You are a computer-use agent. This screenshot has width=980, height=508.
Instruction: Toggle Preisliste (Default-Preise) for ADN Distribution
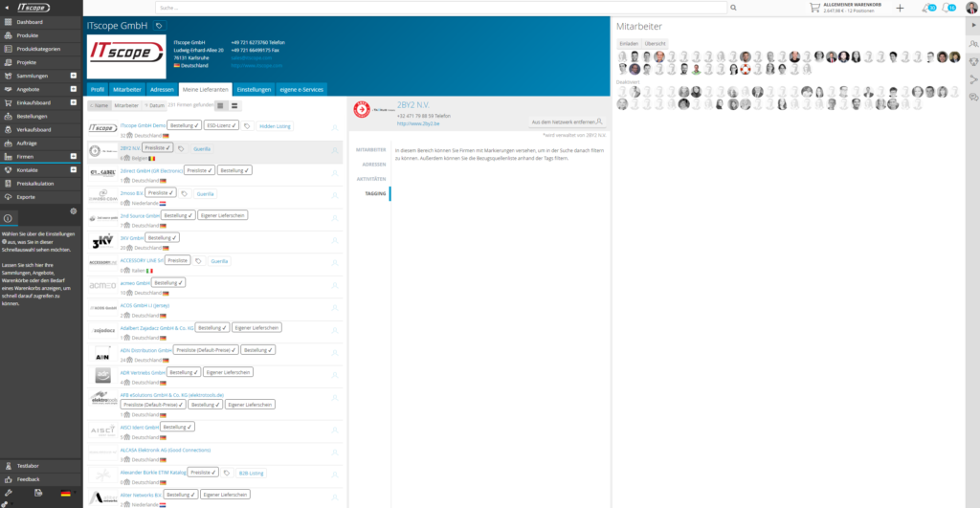(206, 350)
